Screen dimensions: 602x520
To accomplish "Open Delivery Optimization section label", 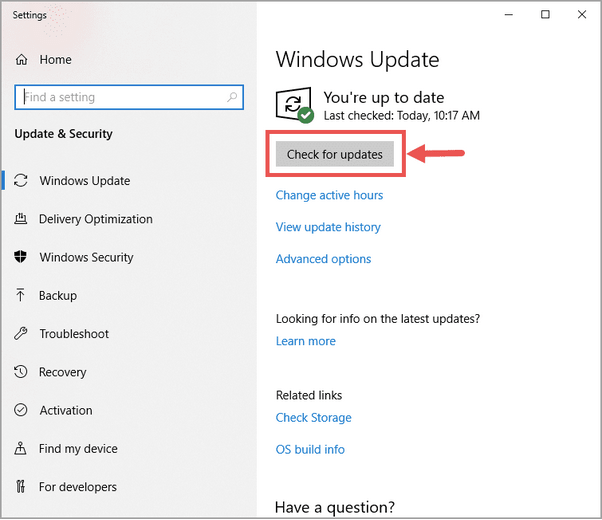I will coord(96,219).
